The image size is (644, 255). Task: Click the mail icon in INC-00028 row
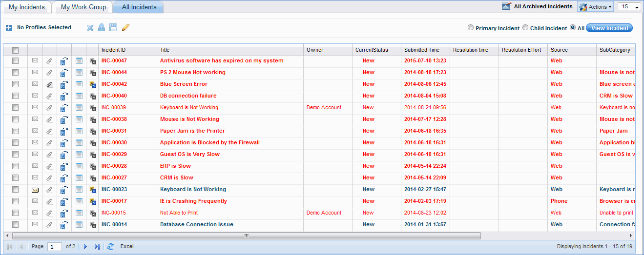[35, 166]
